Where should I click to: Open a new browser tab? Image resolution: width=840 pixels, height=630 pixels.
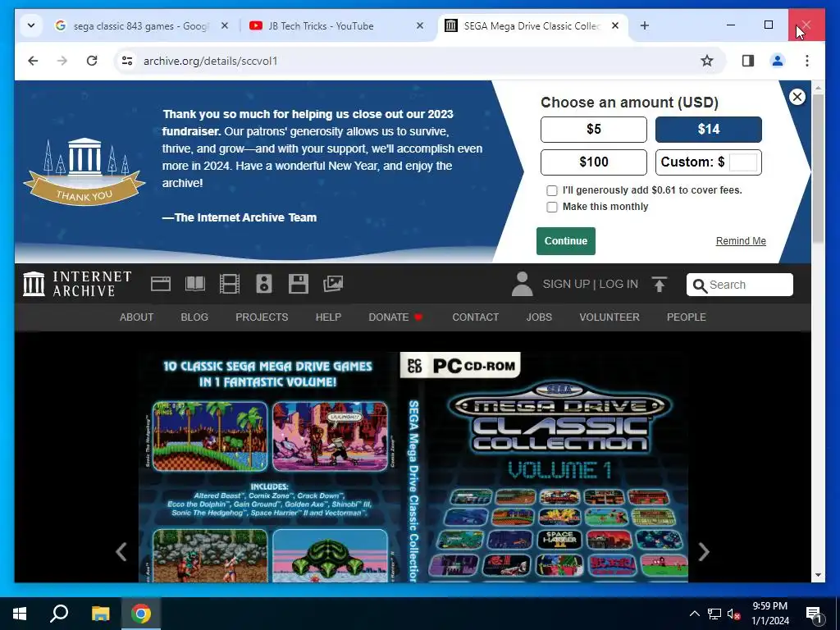645,25
